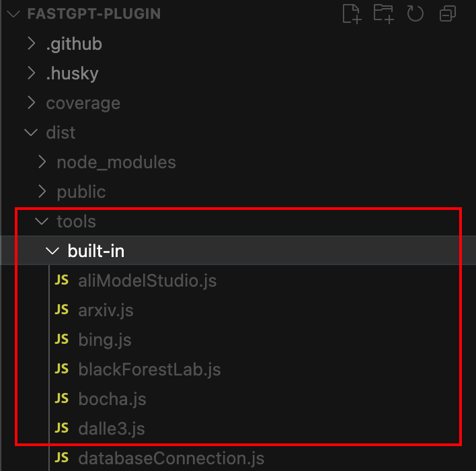This screenshot has width=476, height=471.
Task: Click the New File icon
Action: pos(352,14)
